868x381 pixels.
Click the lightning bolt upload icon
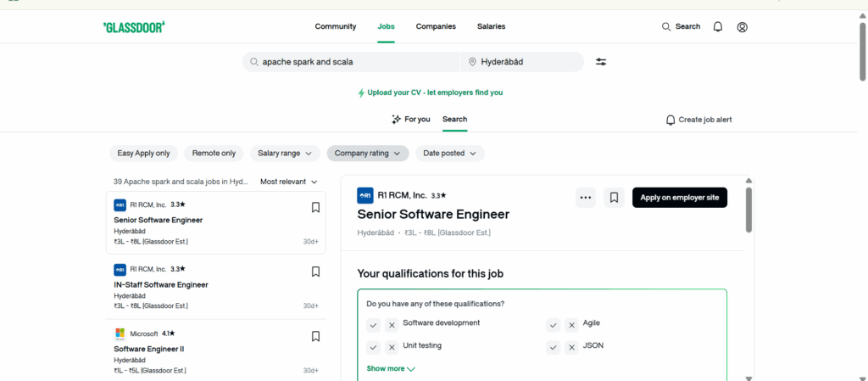pos(361,93)
